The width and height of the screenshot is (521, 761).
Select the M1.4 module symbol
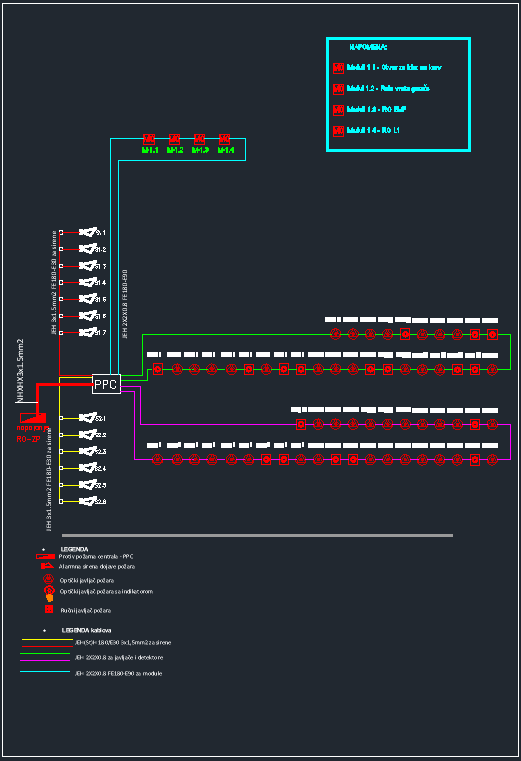[224, 139]
